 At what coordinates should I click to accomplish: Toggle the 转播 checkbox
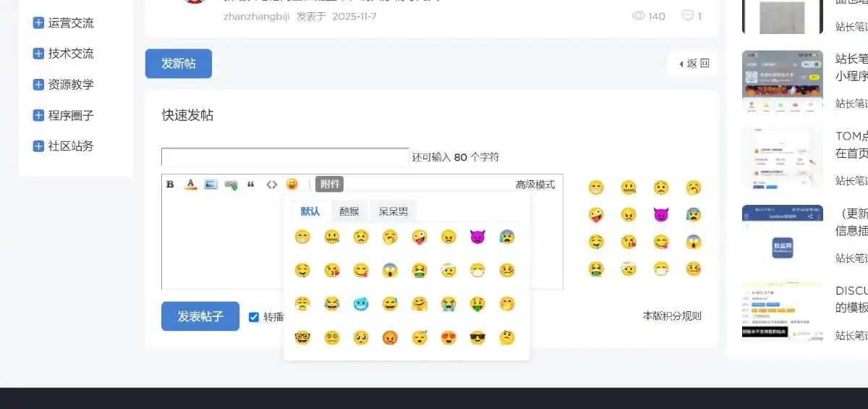254,316
